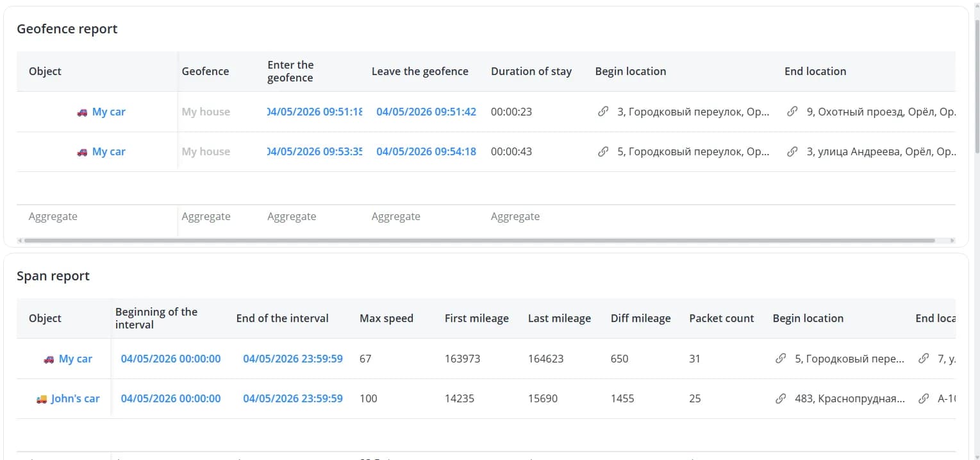This screenshot has width=980, height=460.
Task: Click the page vertical scrollbar
Action: 976,87
